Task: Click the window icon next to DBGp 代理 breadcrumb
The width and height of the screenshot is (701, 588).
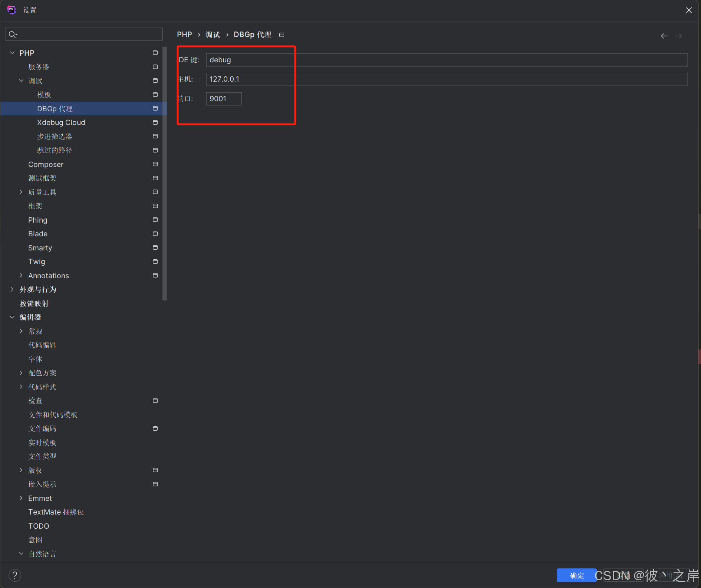Action: (282, 35)
